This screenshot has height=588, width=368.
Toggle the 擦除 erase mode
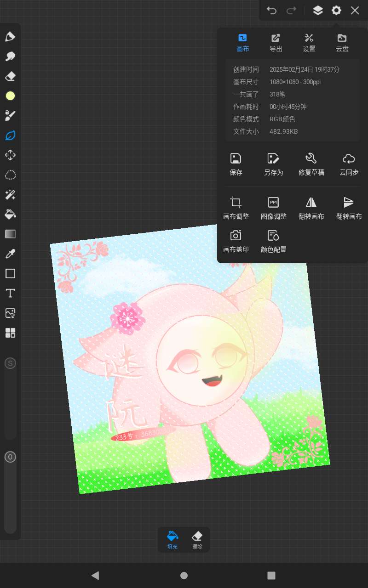point(197,540)
